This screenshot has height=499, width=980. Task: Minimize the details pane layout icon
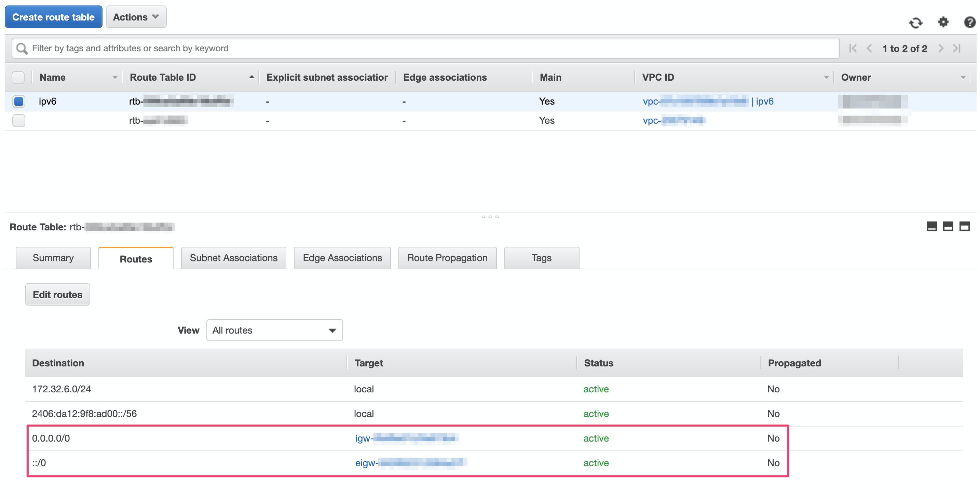click(x=931, y=227)
